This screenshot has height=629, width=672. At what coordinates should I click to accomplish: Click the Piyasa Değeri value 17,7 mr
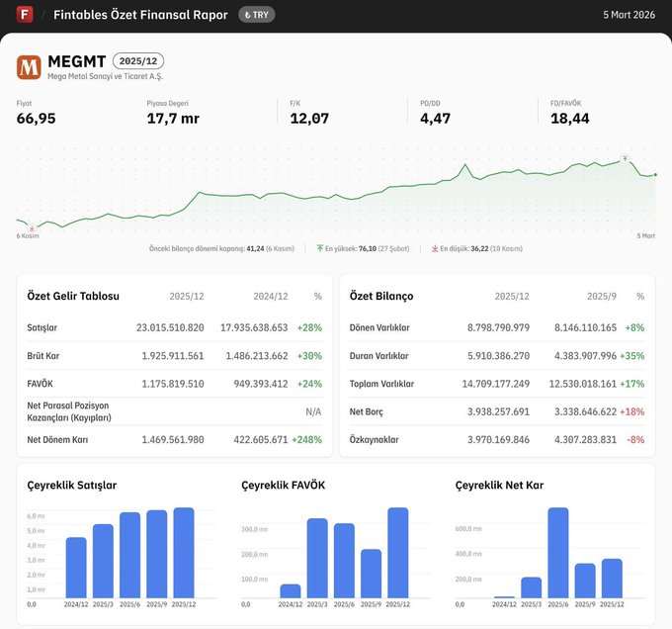(x=173, y=119)
